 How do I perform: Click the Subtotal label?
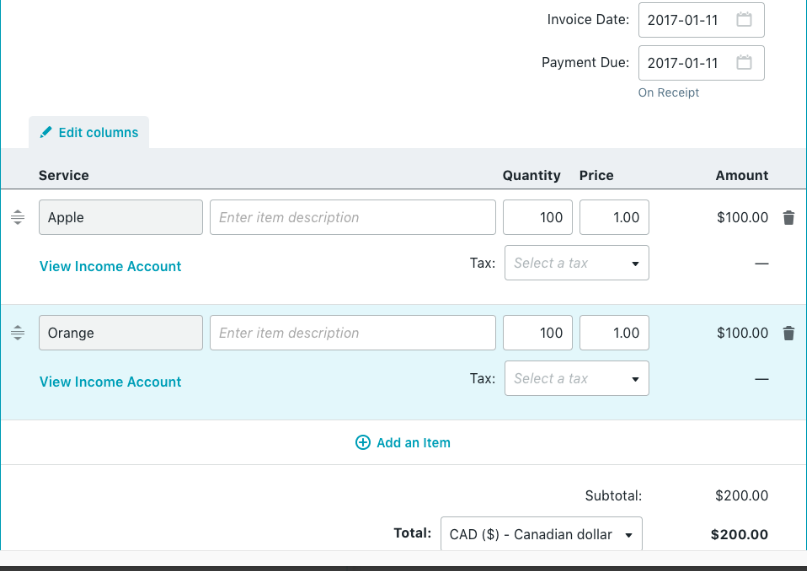(613, 495)
